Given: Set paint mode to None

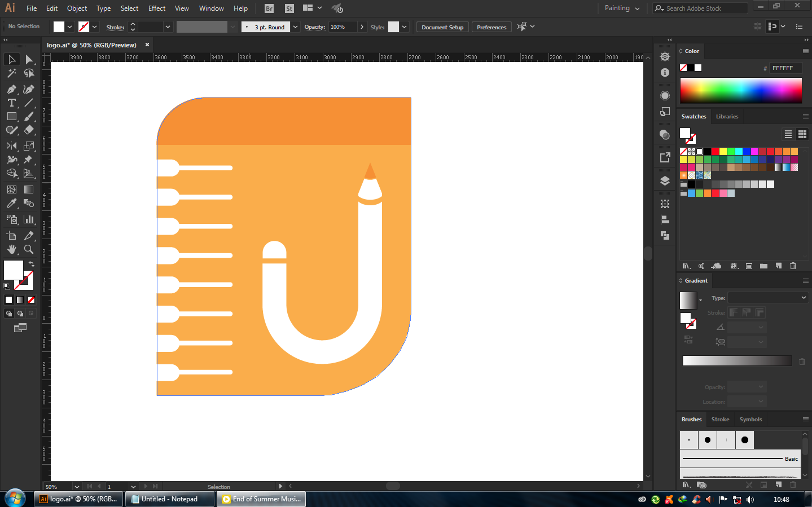Looking at the screenshot, I should pos(31,300).
